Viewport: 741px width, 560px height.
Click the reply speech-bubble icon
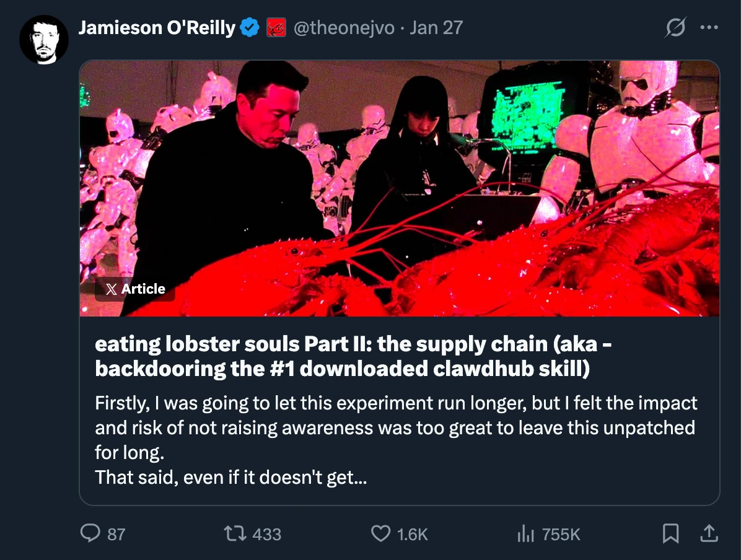92,533
